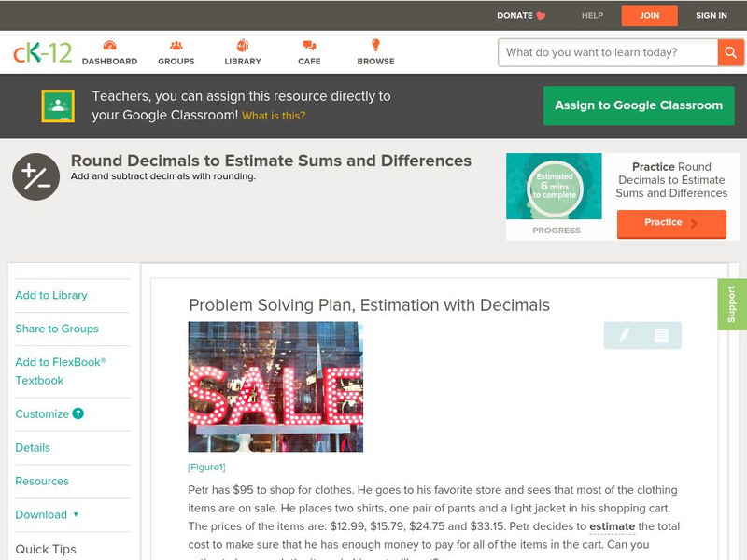Open the Groups icon
The width and height of the screenshot is (747, 560).
click(x=176, y=46)
